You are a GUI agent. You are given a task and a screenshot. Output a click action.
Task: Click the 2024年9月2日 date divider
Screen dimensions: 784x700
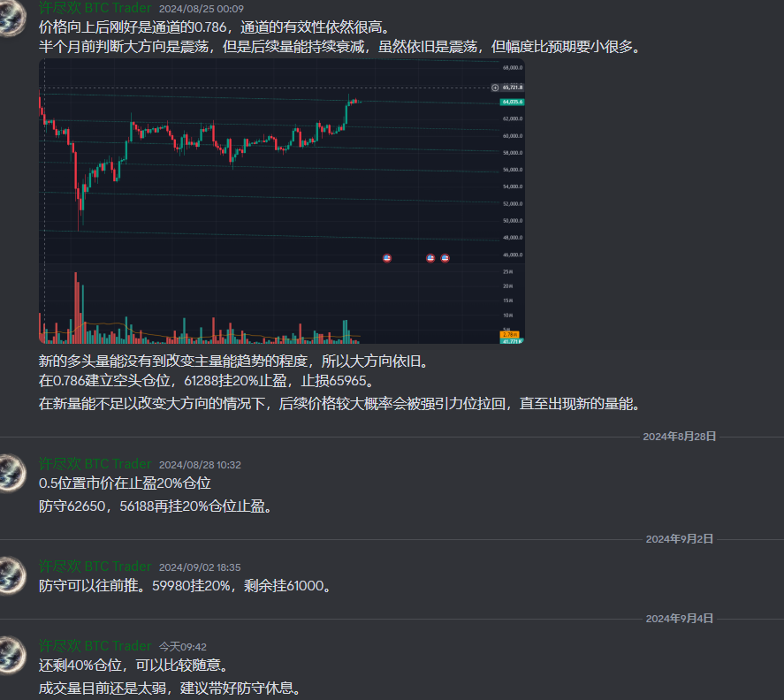(x=678, y=539)
